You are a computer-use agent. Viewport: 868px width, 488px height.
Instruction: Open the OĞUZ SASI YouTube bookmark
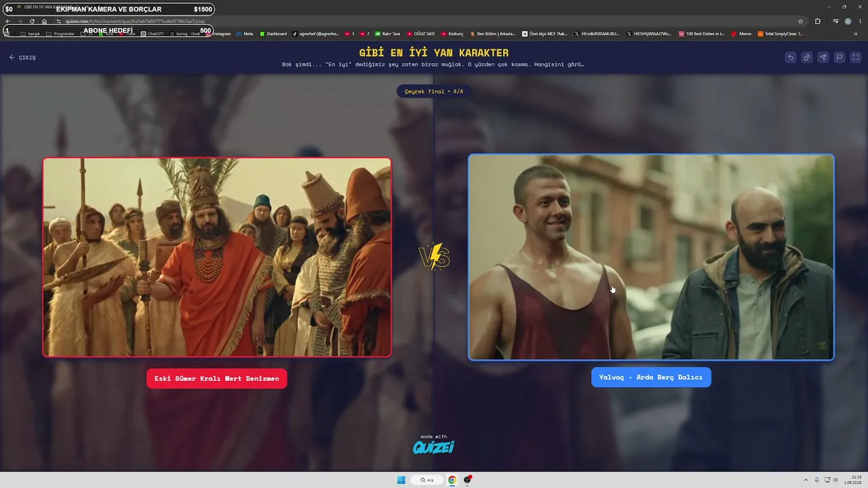[x=421, y=34]
